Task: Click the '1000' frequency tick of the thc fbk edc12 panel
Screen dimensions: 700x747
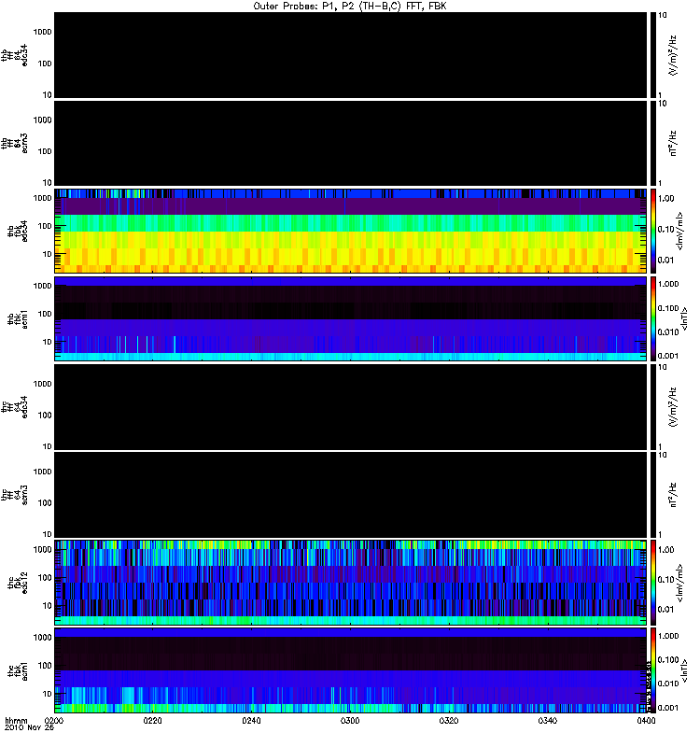Action: 42,549
